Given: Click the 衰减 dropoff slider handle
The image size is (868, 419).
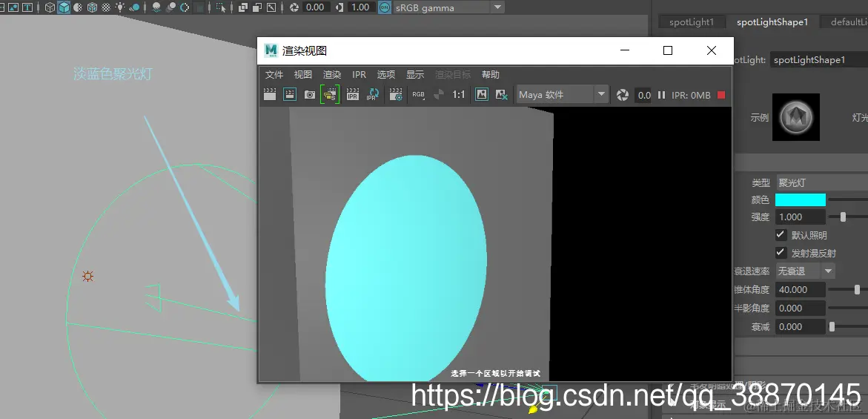Looking at the screenshot, I should coord(832,326).
